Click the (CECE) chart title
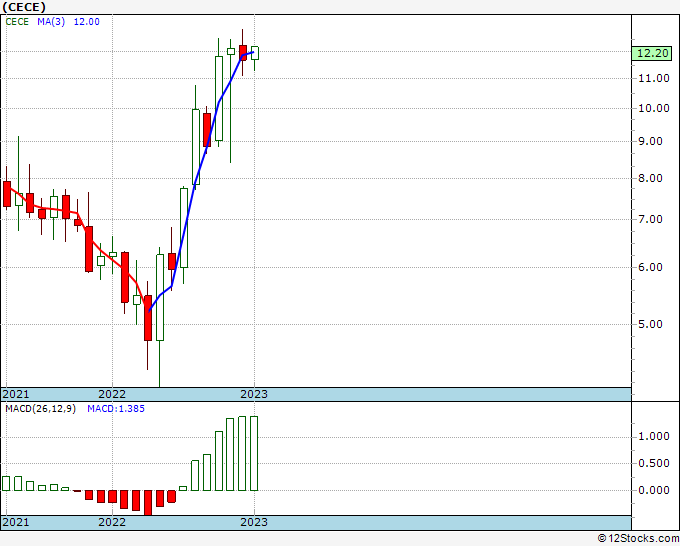 pyautogui.click(x=24, y=7)
